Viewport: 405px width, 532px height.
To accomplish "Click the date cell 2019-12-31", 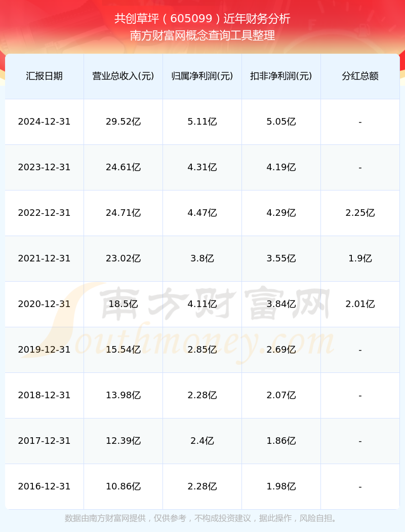I will click(45, 350).
